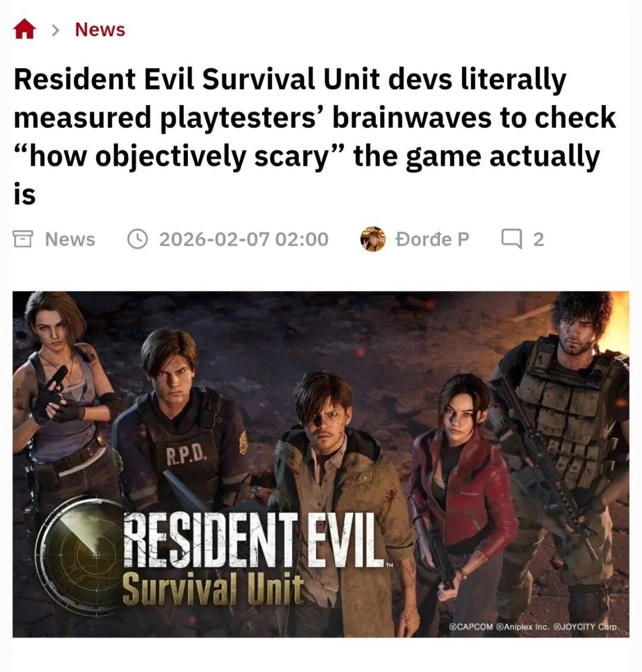Click the CAPCOM Aniplex copyright notice
This screenshot has width=642, height=672.
click(534, 627)
